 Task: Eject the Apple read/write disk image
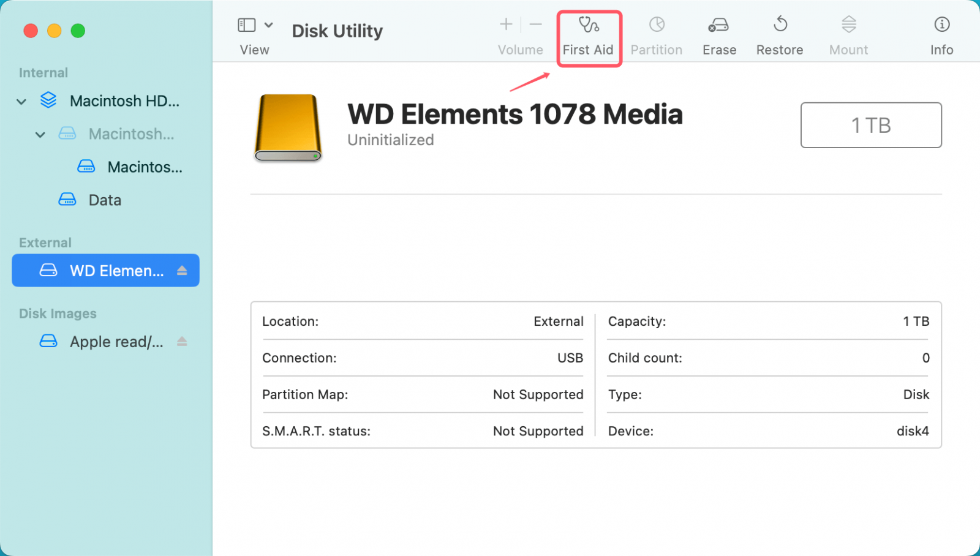click(182, 341)
